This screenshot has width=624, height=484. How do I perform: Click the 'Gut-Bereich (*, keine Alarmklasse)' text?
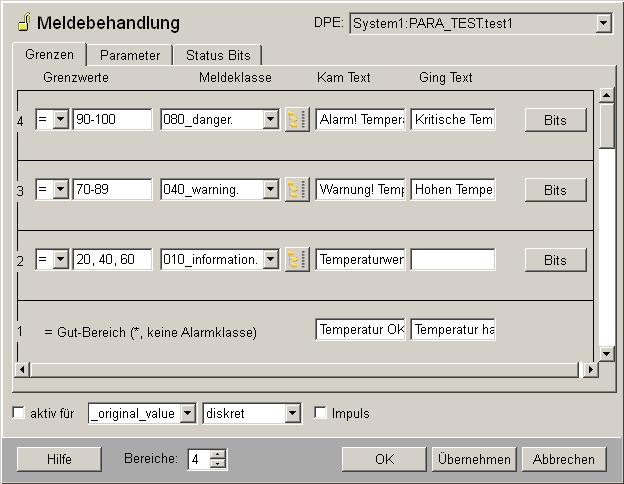[157, 332]
